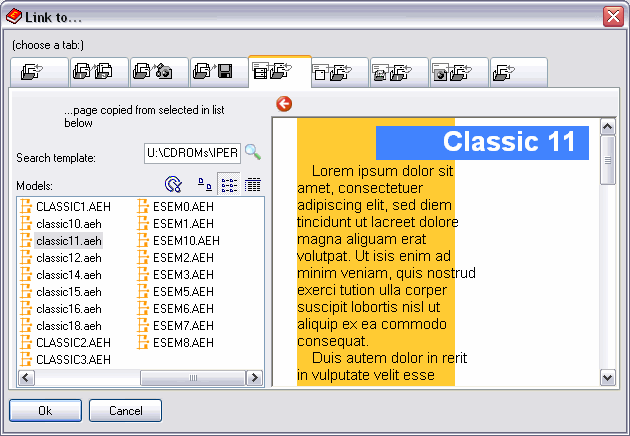
Task: Switch models list to list view
Action: 228,184
